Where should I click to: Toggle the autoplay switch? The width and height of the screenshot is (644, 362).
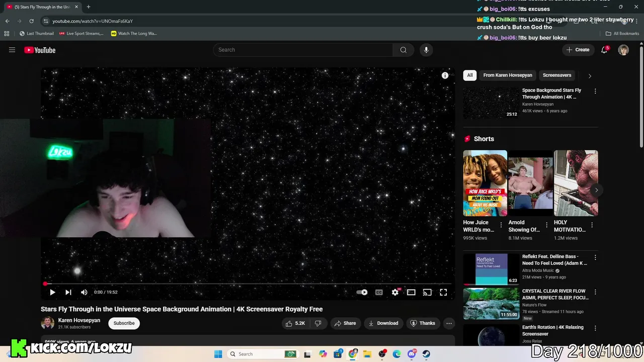tap(362, 292)
